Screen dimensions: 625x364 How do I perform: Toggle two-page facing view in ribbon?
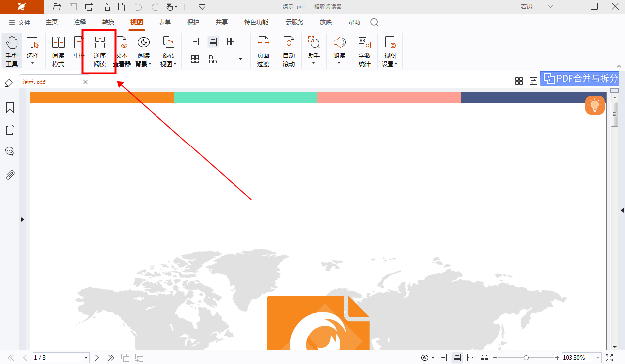(x=231, y=42)
